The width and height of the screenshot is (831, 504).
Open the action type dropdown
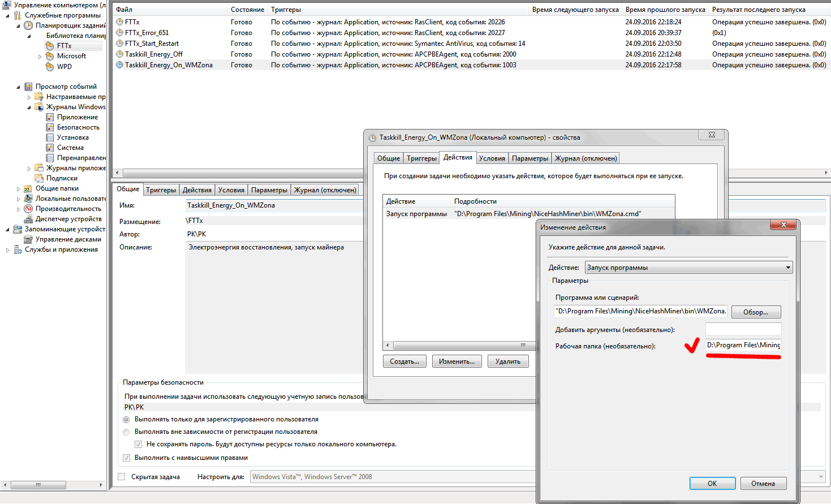[x=787, y=268]
